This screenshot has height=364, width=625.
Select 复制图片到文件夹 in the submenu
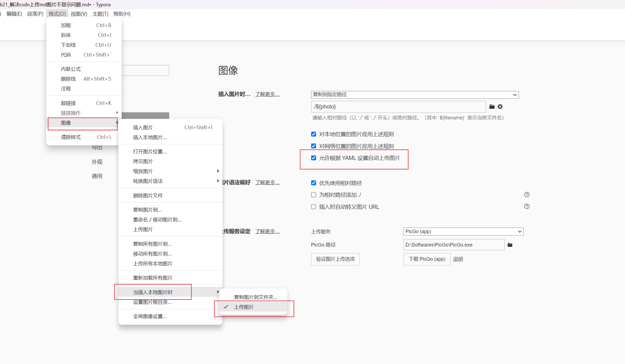pos(255,297)
